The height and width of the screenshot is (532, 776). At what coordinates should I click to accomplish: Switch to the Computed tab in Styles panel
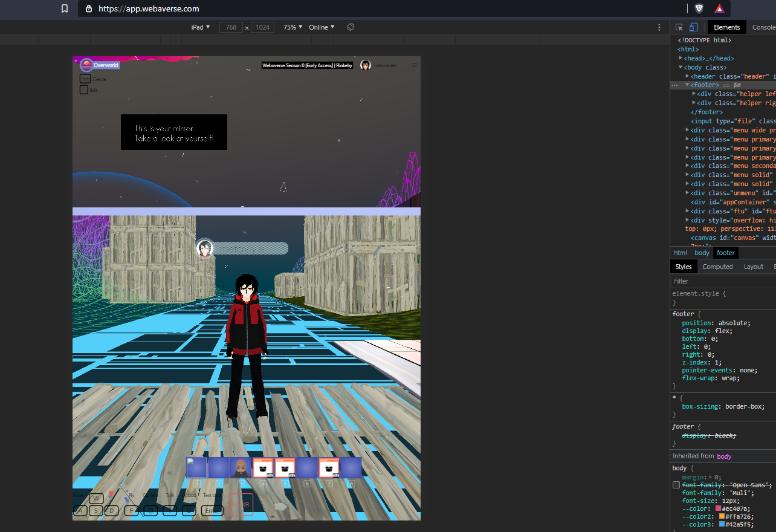point(717,266)
